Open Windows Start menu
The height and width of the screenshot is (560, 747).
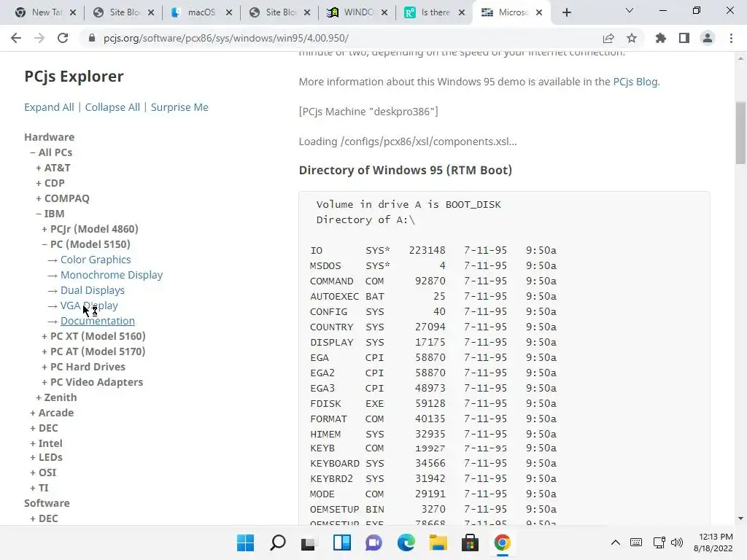[246, 542]
